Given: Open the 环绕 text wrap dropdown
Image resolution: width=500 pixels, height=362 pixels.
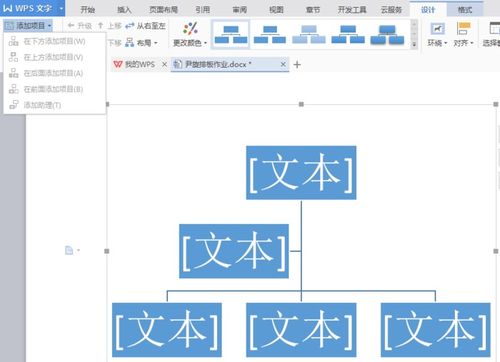Looking at the screenshot, I should click(437, 34).
